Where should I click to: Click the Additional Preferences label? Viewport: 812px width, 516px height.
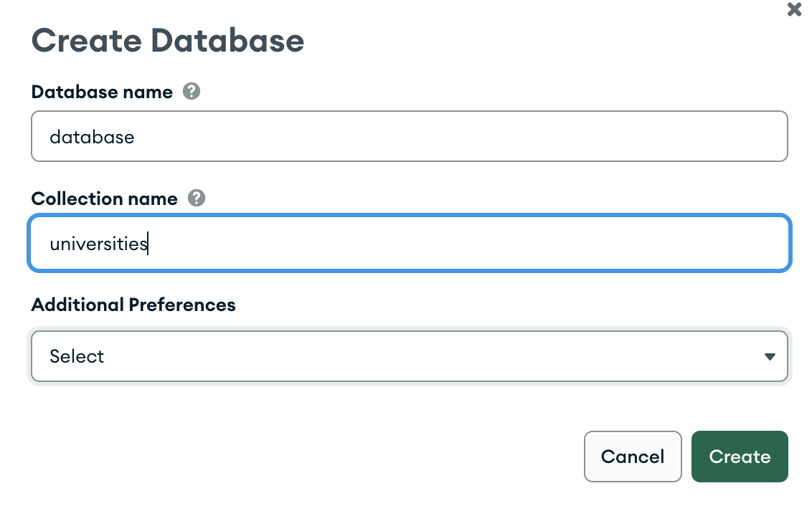(133, 305)
